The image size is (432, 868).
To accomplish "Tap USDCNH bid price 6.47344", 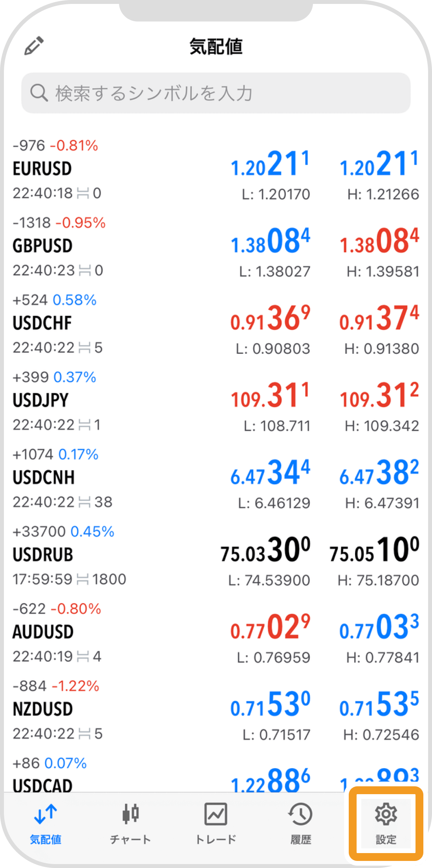I will pyautogui.click(x=270, y=472).
